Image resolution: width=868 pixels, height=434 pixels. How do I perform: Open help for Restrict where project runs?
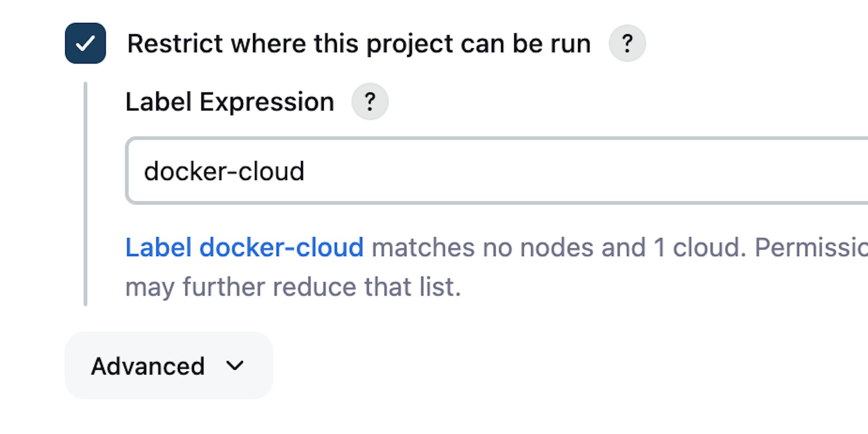point(627,43)
